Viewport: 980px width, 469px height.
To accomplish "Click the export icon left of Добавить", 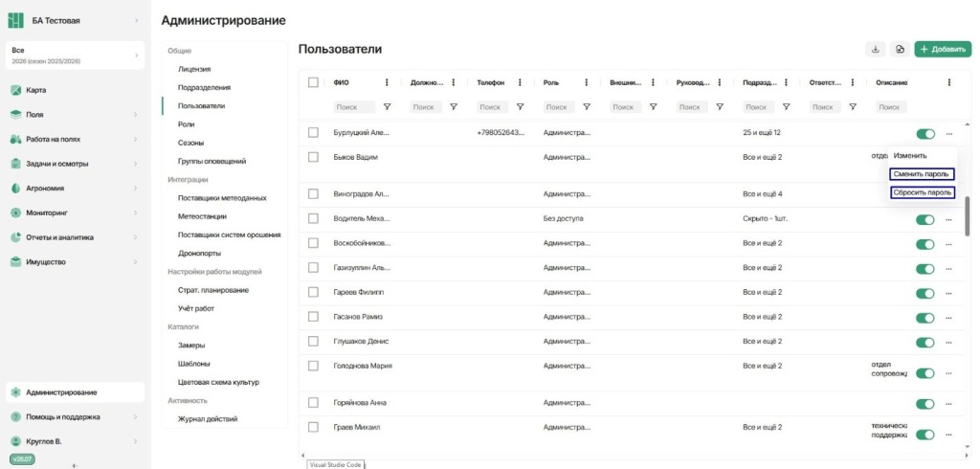I will click(x=900, y=50).
